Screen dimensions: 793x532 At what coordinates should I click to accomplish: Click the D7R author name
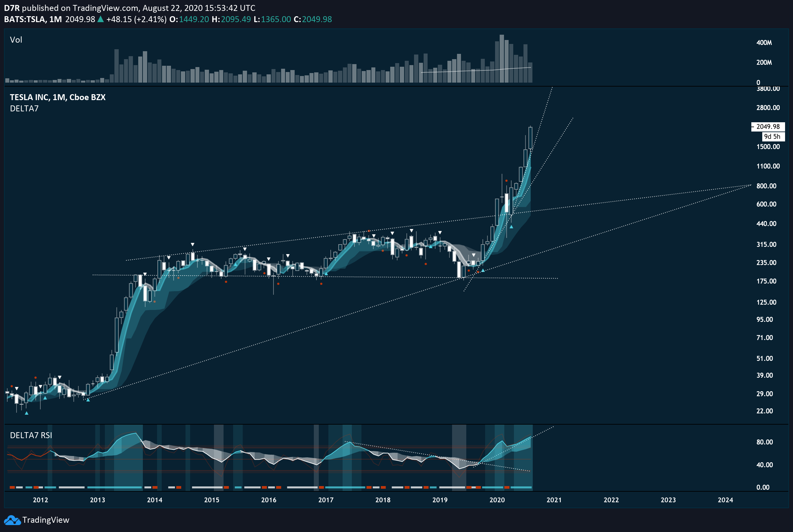click(x=12, y=8)
